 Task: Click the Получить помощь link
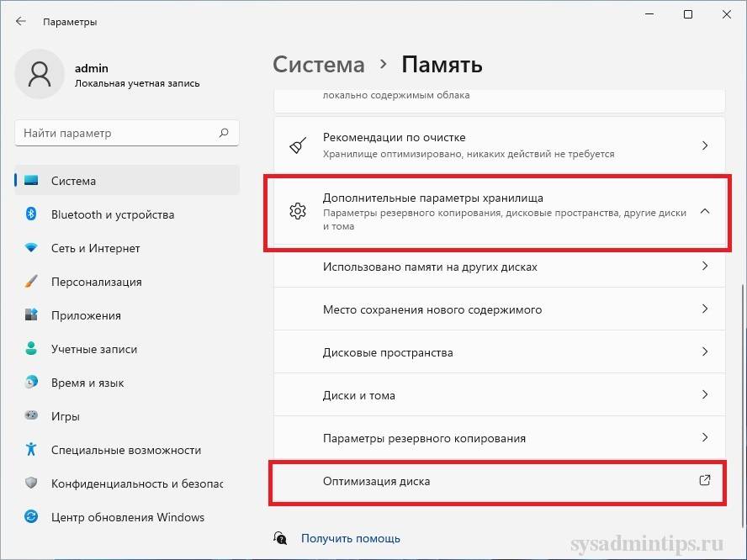(350, 538)
